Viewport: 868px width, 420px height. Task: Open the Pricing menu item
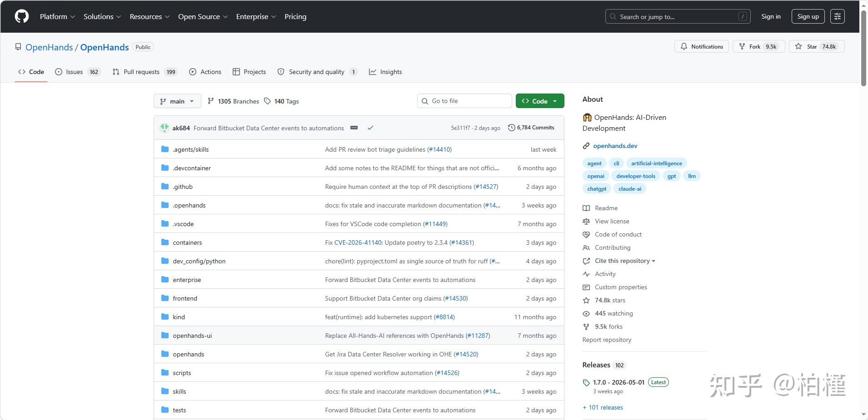tap(295, 16)
